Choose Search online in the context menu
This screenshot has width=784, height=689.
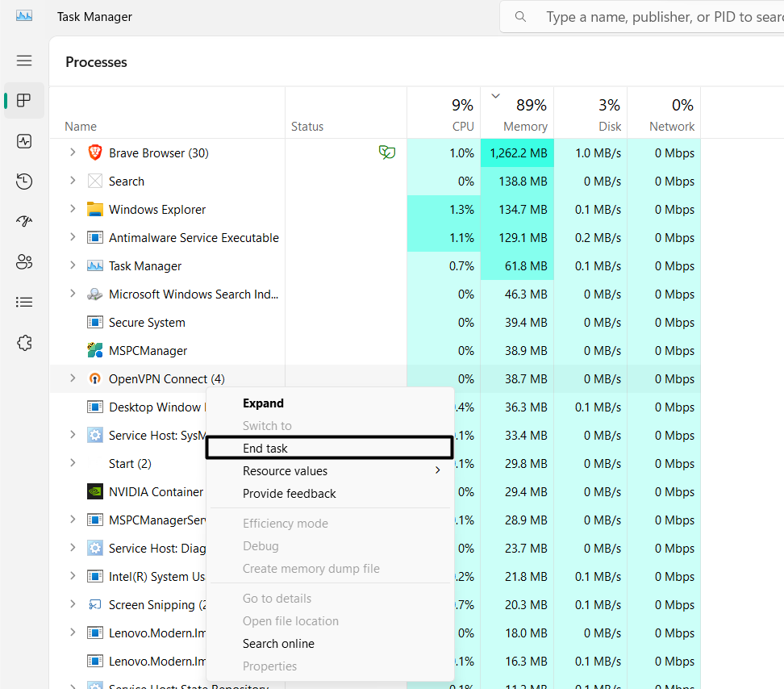278,643
